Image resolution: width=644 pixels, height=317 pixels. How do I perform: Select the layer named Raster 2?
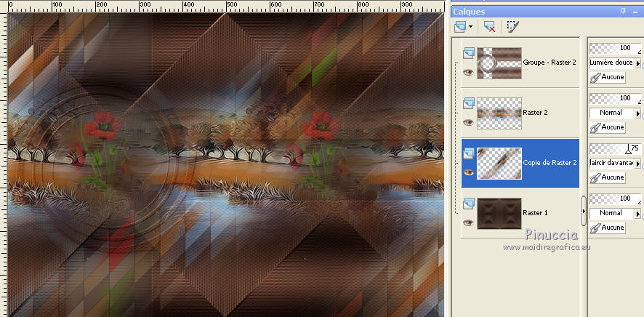pos(535,113)
